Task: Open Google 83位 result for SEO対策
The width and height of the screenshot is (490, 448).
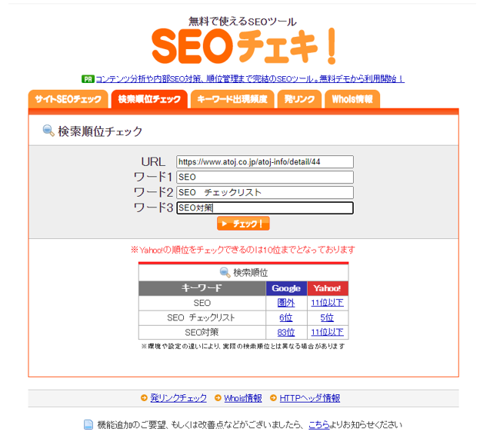Action: point(286,333)
